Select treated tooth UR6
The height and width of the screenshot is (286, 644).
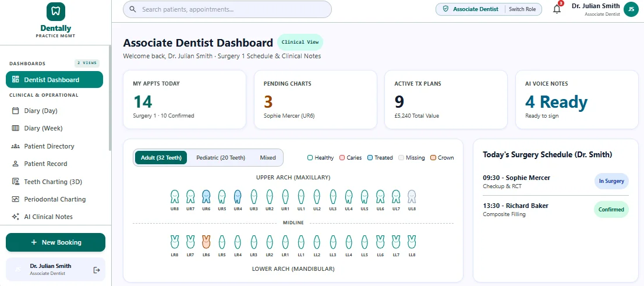tap(206, 196)
